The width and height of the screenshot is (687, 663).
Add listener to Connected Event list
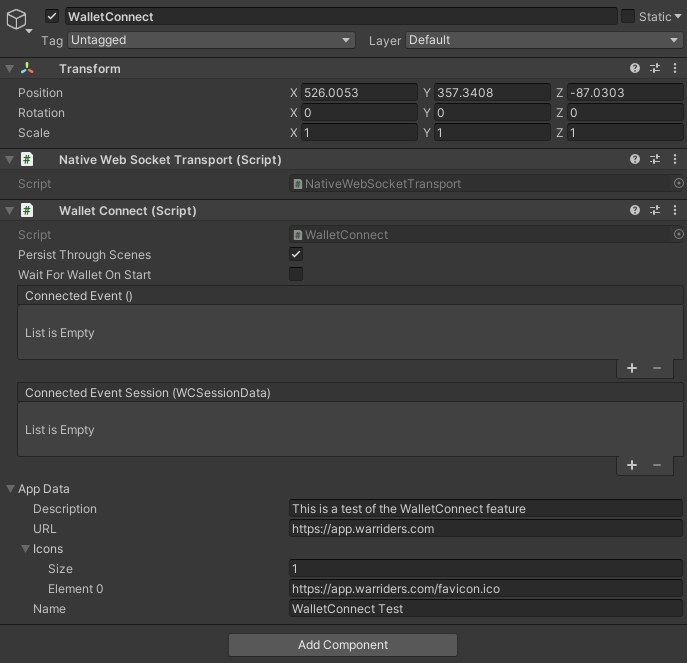(x=632, y=368)
